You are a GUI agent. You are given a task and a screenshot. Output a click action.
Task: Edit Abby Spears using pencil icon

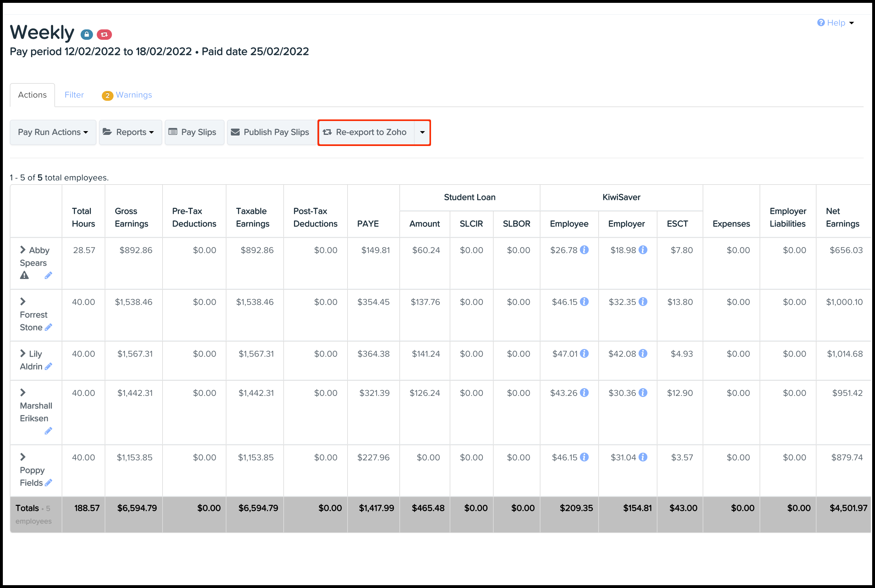tap(48, 276)
